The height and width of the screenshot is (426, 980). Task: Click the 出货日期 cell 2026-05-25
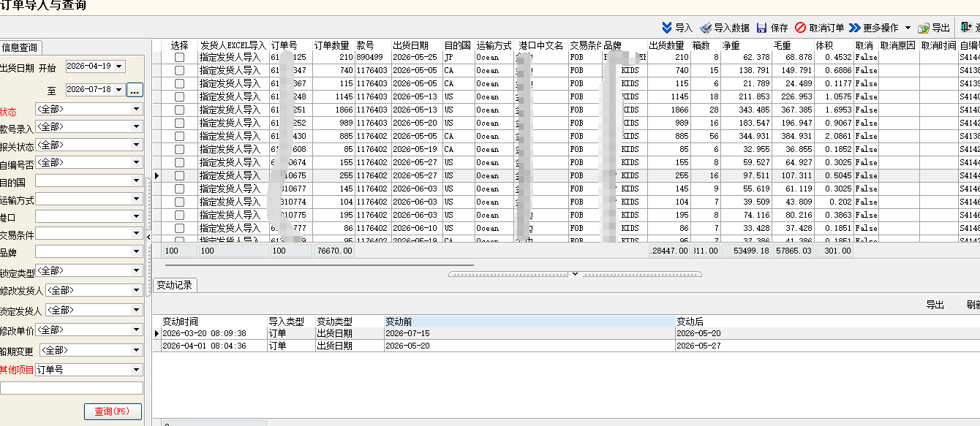pyautogui.click(x=417, y=57)
